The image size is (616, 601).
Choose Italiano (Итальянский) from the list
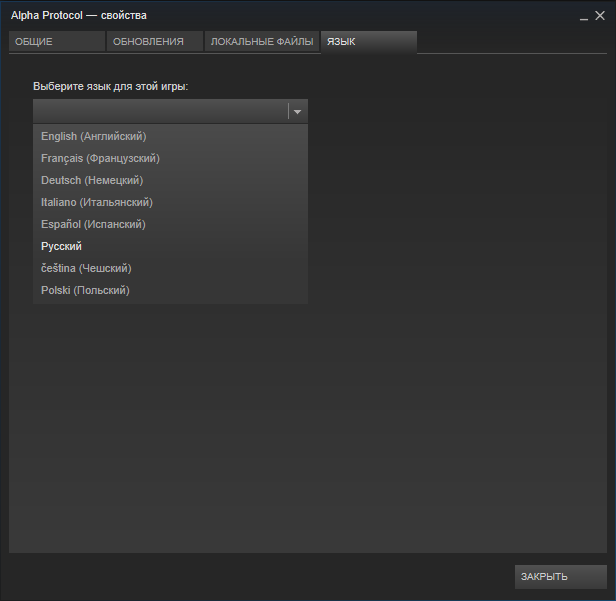[x=97, y=202]
